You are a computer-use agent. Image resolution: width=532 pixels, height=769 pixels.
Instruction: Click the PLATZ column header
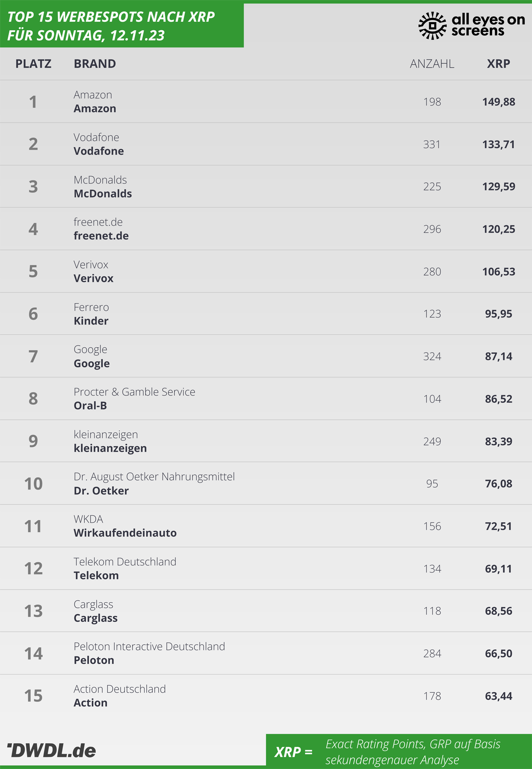click(x=33, y=64)
